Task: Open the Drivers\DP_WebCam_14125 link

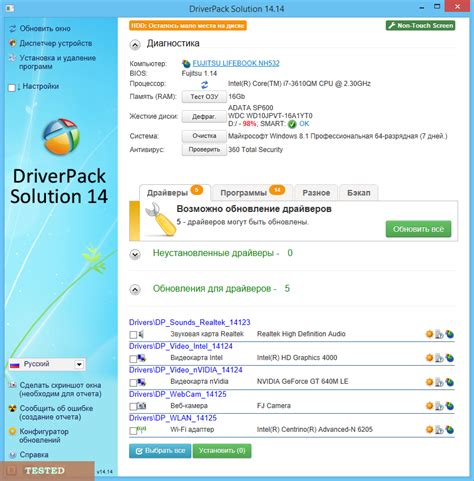Action: [178, 394]
